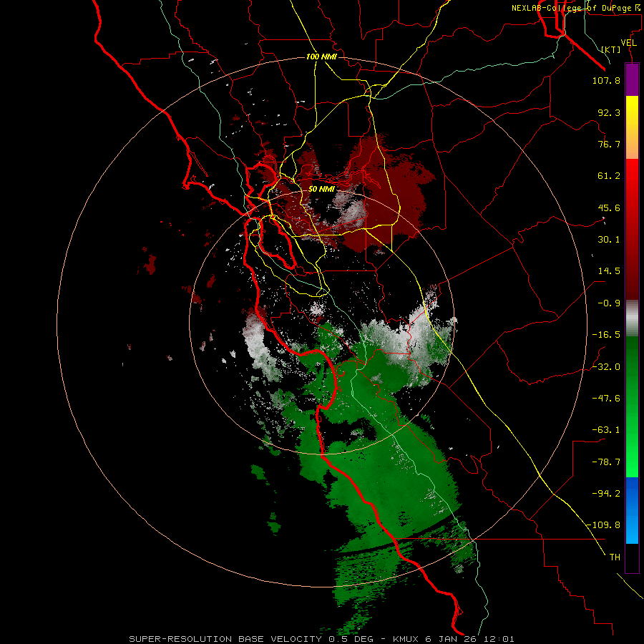Click the 50 NMI range ring label
The width and height of the screenshot is (644, 644).
coord(321,189)
